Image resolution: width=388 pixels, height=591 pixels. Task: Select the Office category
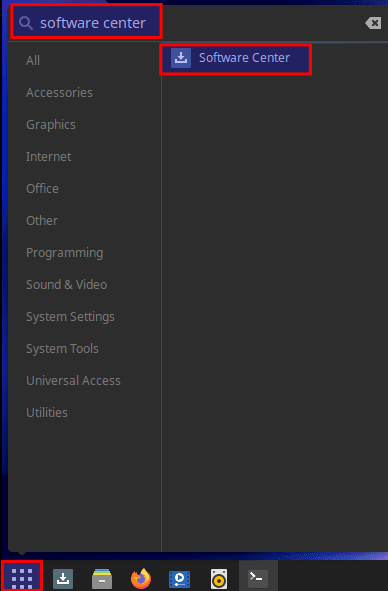click(x=42, y=188)
